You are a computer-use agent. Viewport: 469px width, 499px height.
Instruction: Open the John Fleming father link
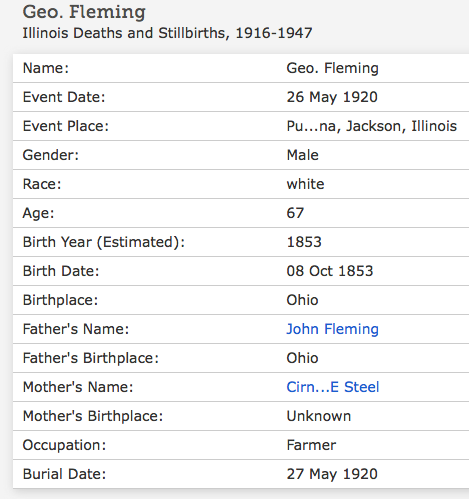pos(332,329)
